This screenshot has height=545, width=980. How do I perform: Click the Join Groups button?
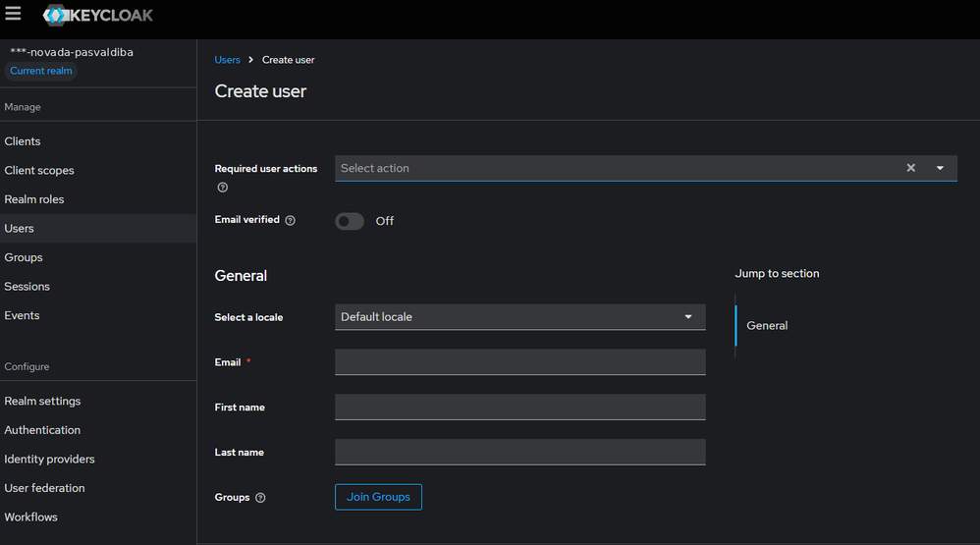pos(378,497)
